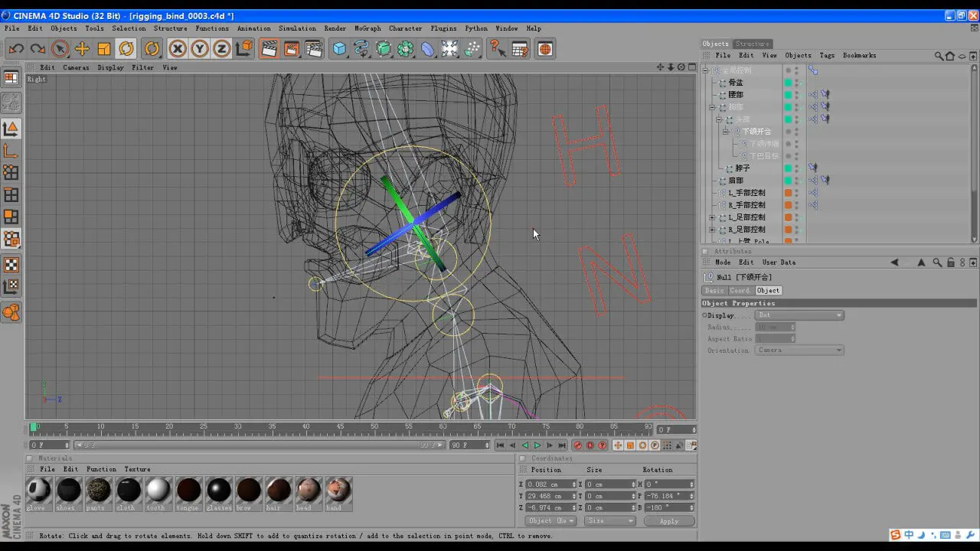The height and width of the screenshot is (551, 980).
Task: Select the Scale tool
Action: [104, 49]
